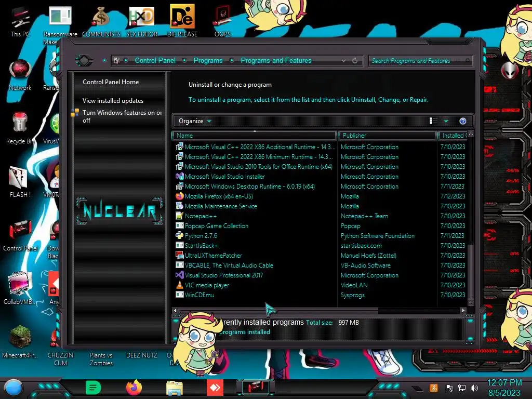This screenshot has width=532, height=399.
Task: Open View installed updates link
Action: [x=113, y=101]
